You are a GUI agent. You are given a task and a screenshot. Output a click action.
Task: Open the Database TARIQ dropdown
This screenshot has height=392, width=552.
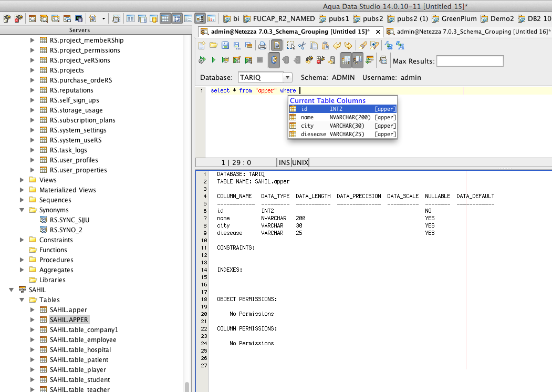[287, 77]
